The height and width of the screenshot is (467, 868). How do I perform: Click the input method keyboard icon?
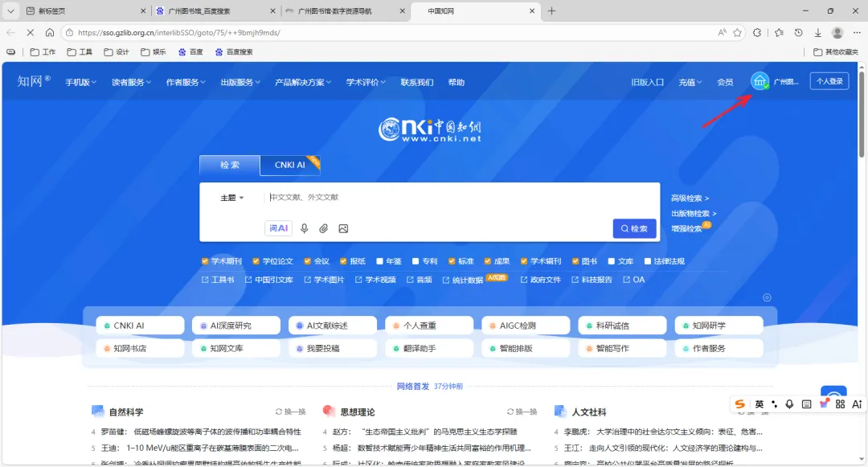pyautogui.click(x=807, y=404)
